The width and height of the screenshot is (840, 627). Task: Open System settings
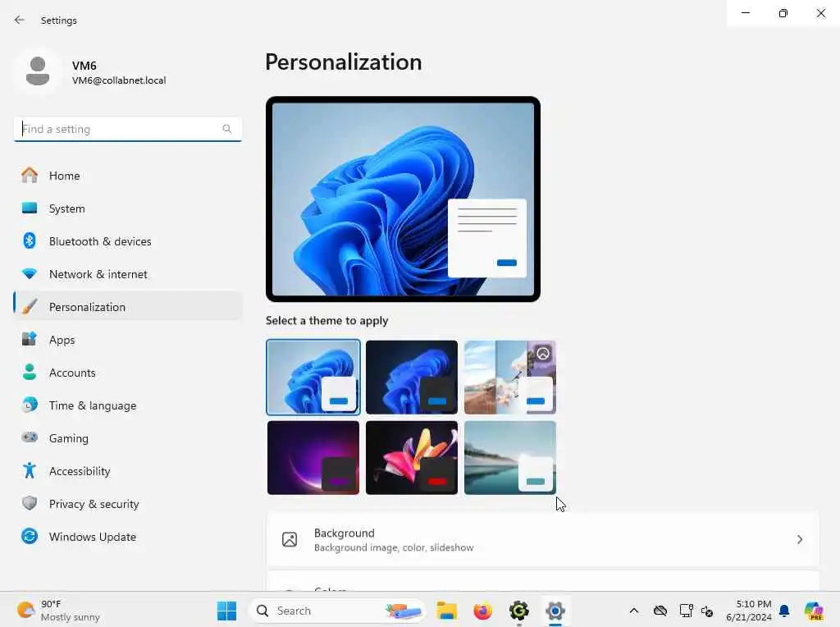(x=128, y=208)
